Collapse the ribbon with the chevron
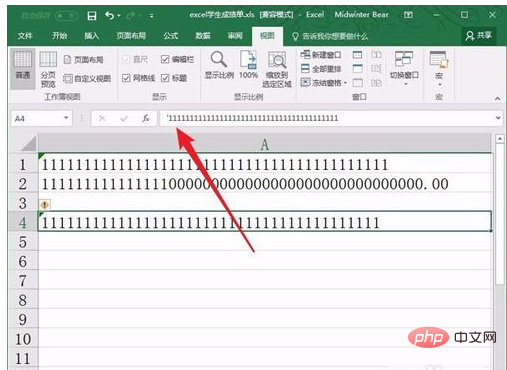 tap(497, 98)
